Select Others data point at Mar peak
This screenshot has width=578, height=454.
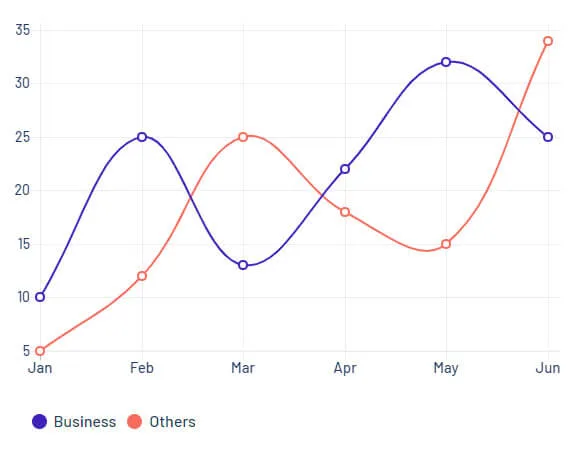(x=243, y=137)
